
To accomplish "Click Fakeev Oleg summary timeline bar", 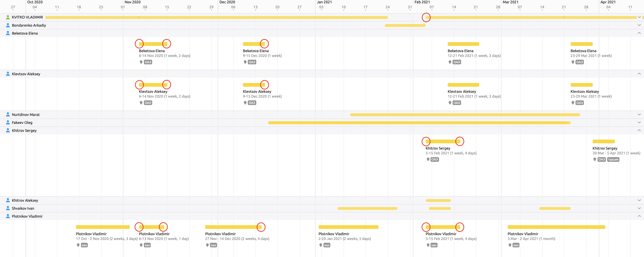I will 419,123.
